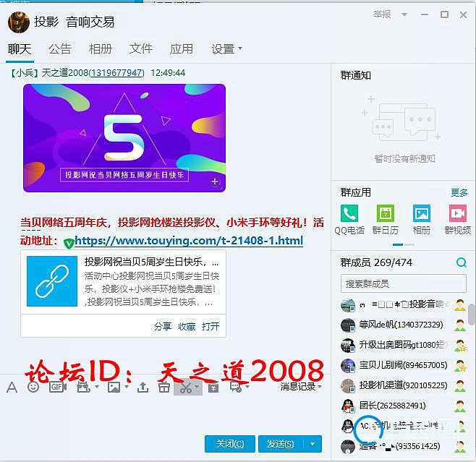Viewport: 476px width, 462px height.
Task: Click 团长 penguin avatar in member list
Action: [x=348, y=406]
